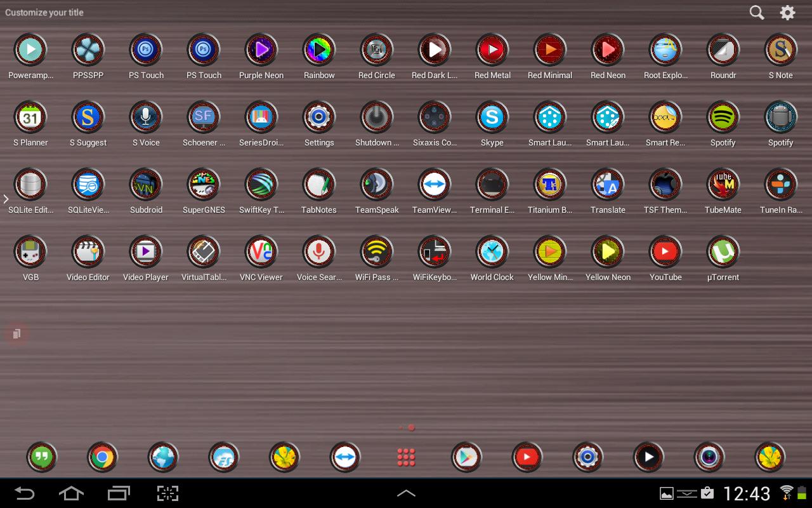Tap the search magnifier in the title bar
This screenshot has width=812, height=508.
click(756, 12)
